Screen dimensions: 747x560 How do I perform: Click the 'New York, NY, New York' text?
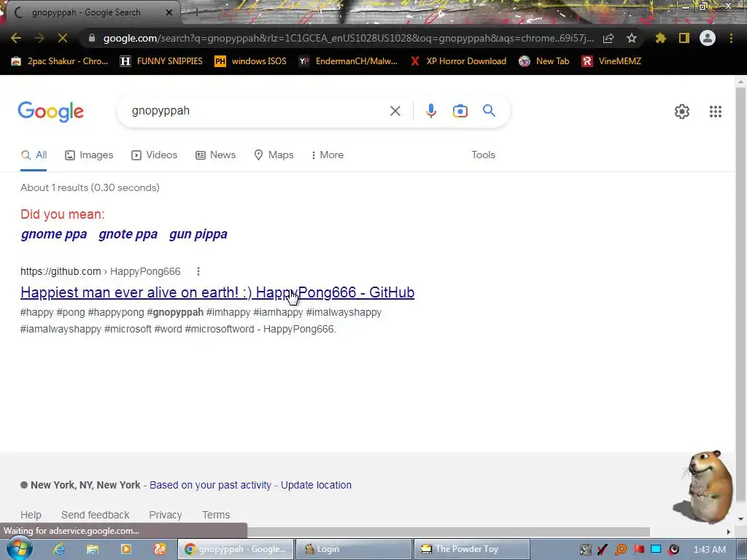pos(85,485)
